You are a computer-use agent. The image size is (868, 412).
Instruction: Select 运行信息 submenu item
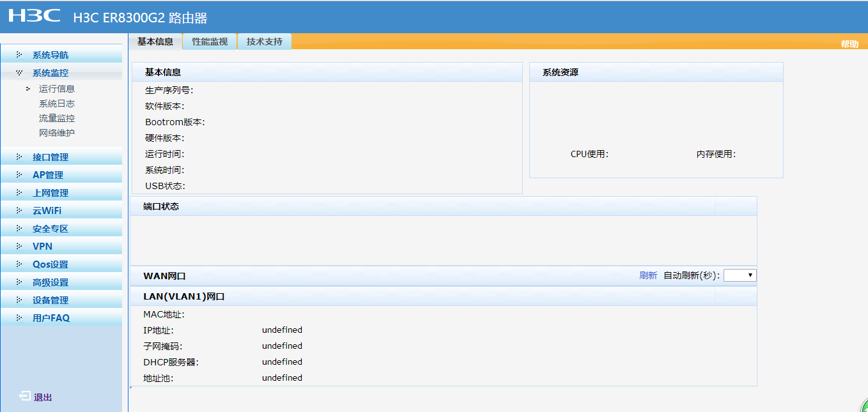click(x=57, y=89)
